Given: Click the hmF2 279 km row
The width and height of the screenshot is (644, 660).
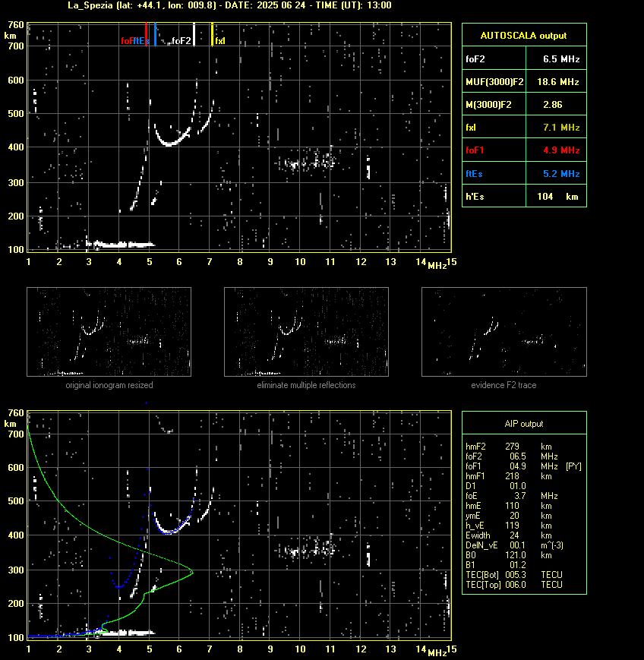Looking at the screenshot, I should (x=509, y=446).
